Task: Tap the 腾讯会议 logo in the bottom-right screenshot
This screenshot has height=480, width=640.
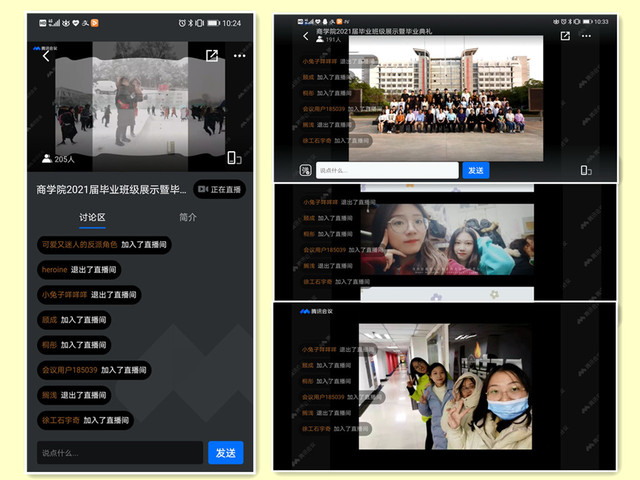Action: point(316,311)
